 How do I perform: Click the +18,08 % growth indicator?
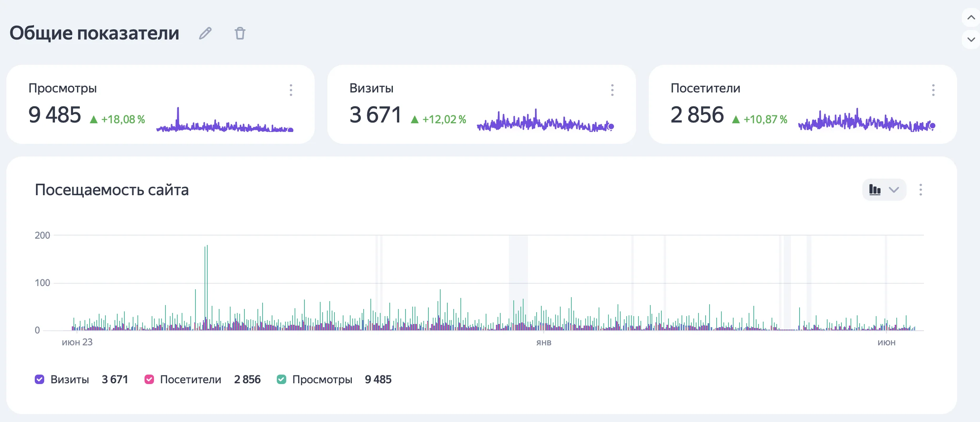118,119
